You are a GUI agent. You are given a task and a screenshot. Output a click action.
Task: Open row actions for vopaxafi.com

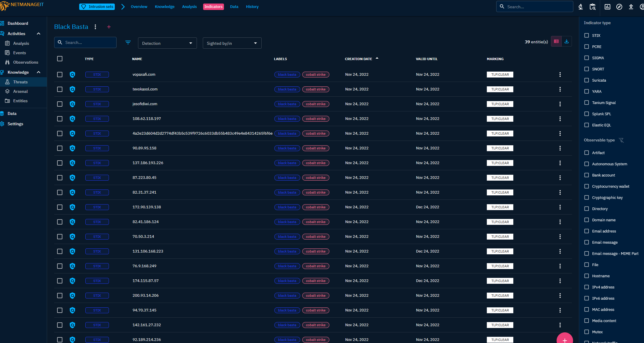click(x=560, y=75)
